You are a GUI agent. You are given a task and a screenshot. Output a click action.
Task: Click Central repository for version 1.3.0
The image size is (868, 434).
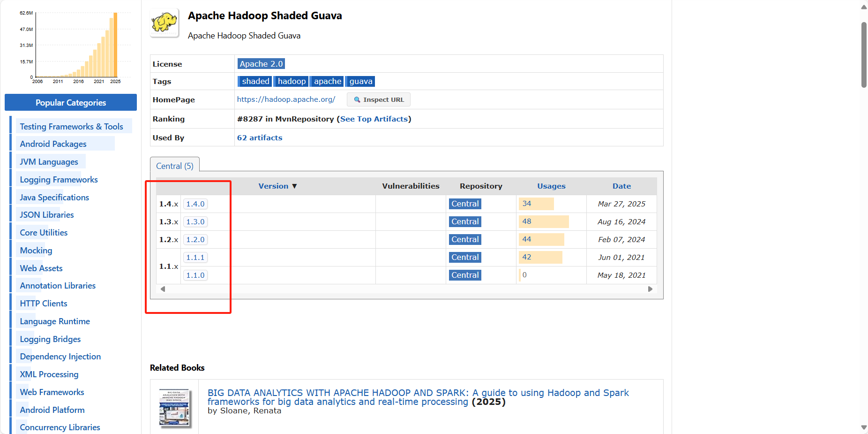[x=465, y=222]
